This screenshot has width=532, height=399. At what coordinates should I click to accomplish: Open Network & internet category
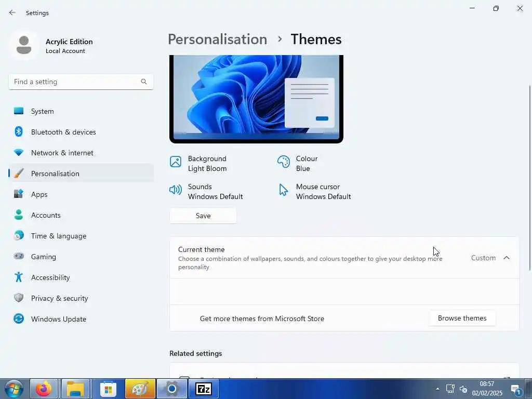point(81,152)
